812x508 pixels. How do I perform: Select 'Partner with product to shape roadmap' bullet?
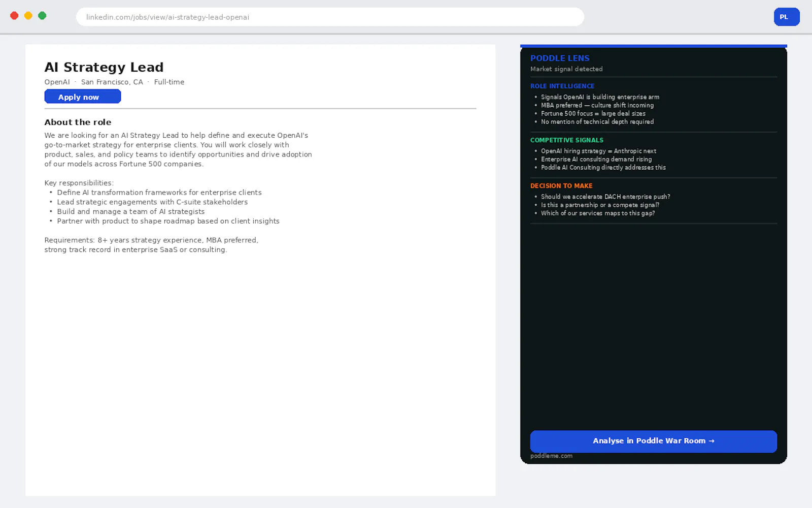click(168, 221)
